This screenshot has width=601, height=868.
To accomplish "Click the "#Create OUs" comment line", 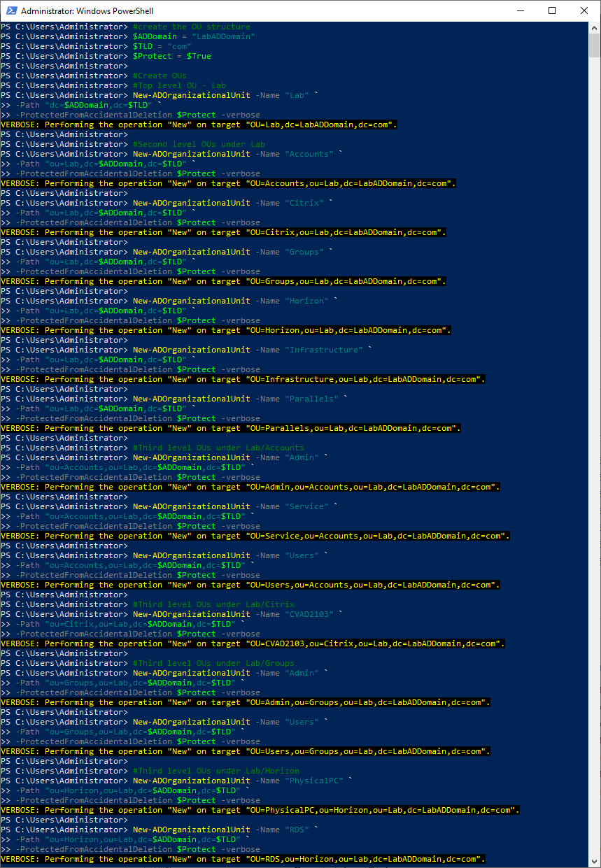I will click(x=160, y=76).
